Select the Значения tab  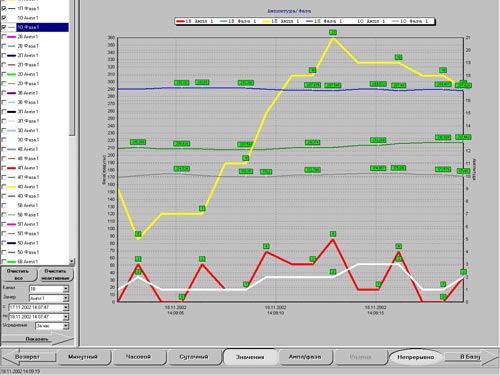(x=250, y=357)
